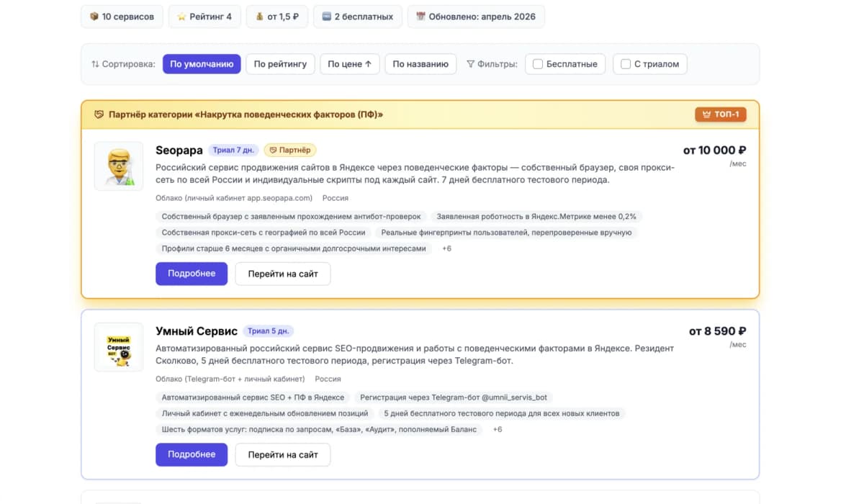Image resolution: width=864 pixels, height=504 pixels.
Task: Click tag 'Заявленная роботность в Яндекс.Метрике менее 0,2%'
Action: click(x=536, y=216)
